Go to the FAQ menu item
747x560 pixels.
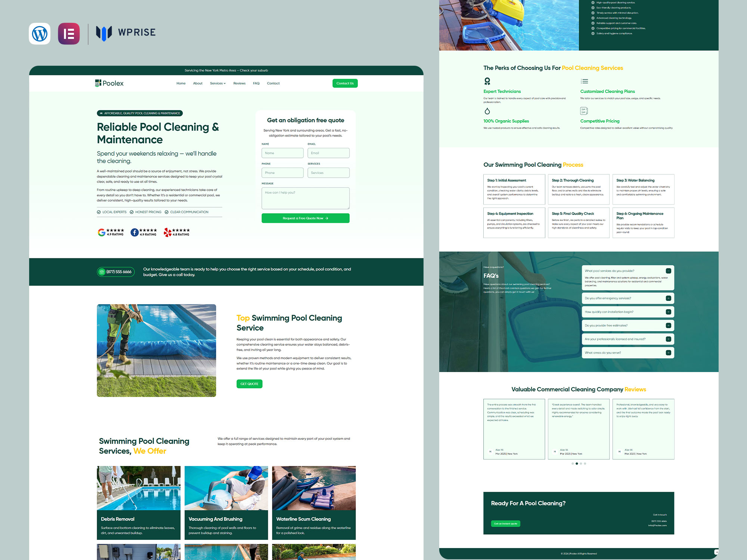[x=256, y=83]
